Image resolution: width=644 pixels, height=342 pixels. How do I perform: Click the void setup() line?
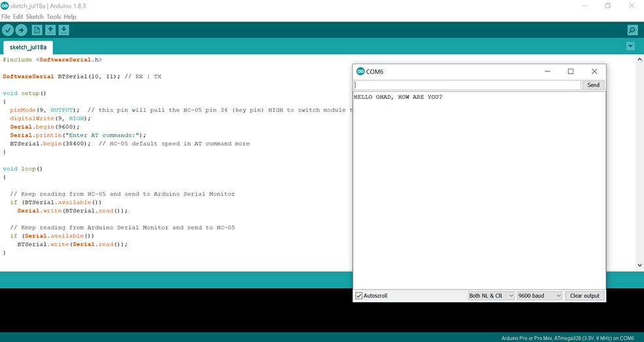click(x=24, y=94)
